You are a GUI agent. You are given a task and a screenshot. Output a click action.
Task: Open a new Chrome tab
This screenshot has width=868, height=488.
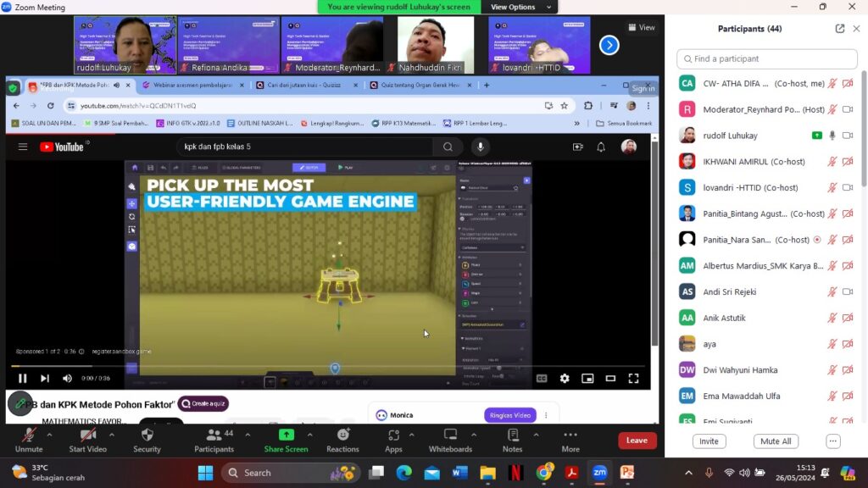[x=487, y=86]
